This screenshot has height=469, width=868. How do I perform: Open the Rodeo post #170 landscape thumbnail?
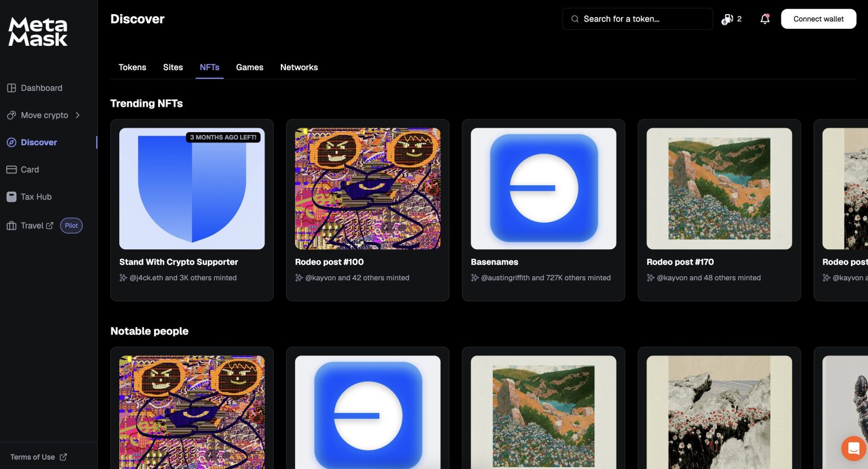click(719, 189)
